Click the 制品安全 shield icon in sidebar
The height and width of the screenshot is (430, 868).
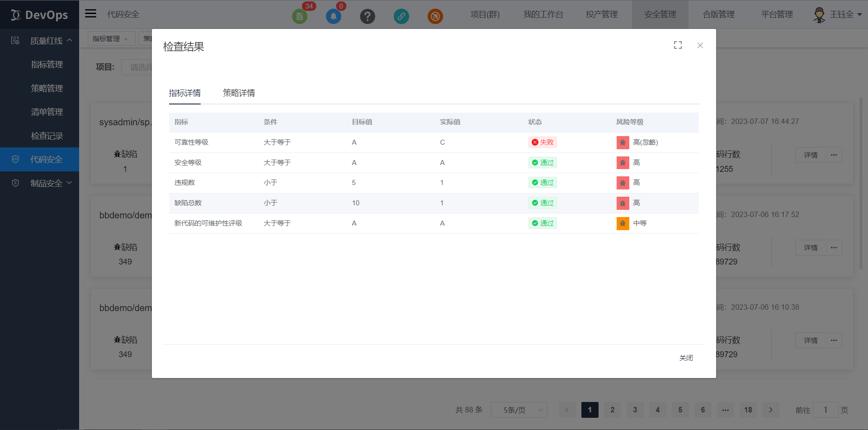15,183
